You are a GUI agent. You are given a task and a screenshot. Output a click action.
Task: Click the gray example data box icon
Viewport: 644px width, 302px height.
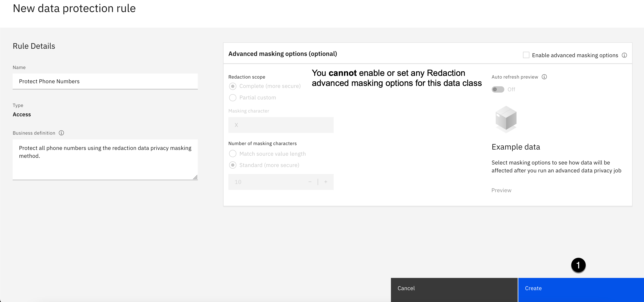coord(506,119)
